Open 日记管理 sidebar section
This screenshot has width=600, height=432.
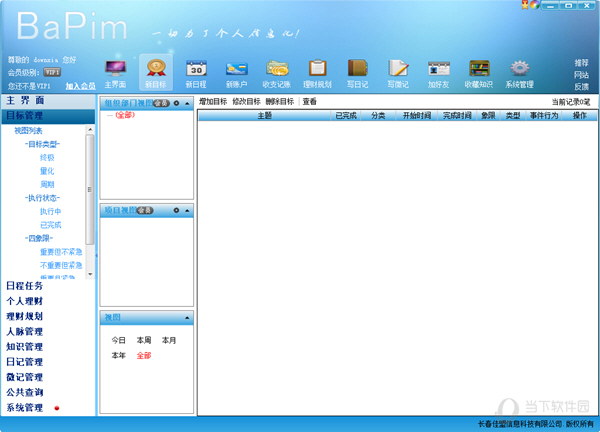(24, 362)
